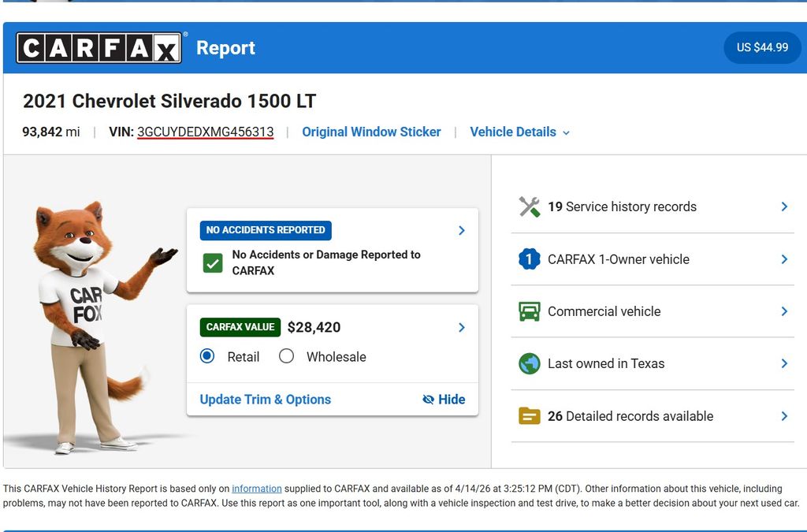Click the Car Fox mascot image
Viewport: 807px width, 532px height.
pos(87,323)
